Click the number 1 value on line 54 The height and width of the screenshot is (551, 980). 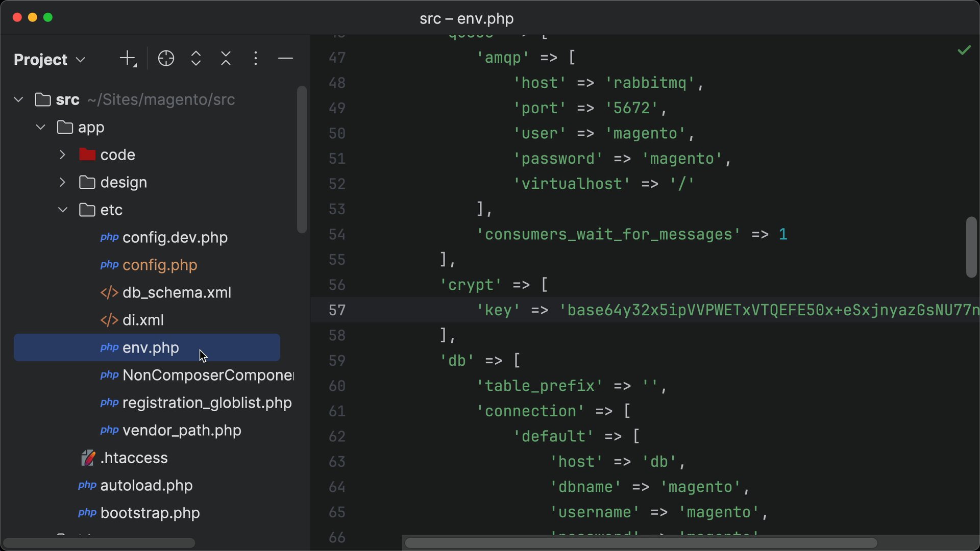coord(783,234)
